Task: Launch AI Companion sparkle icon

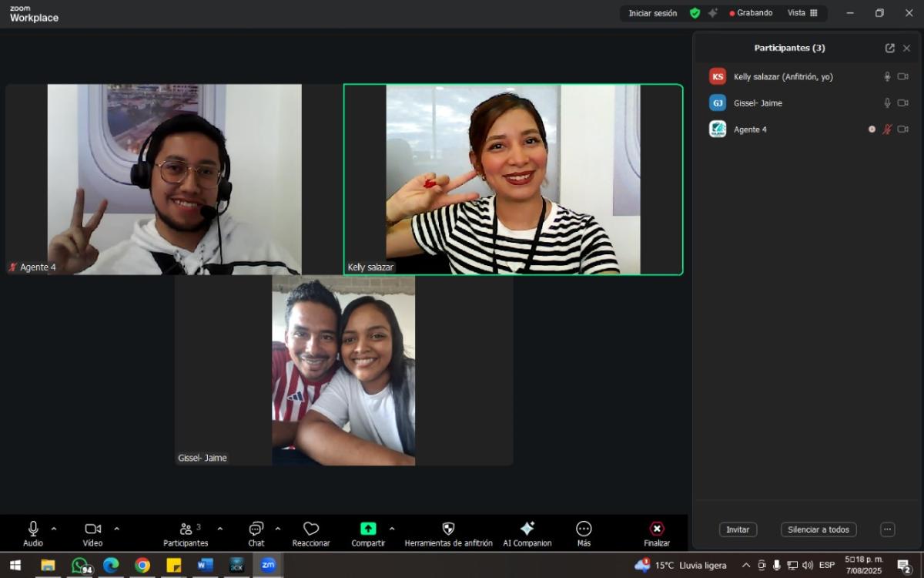Action: click(x=527, y=529)
